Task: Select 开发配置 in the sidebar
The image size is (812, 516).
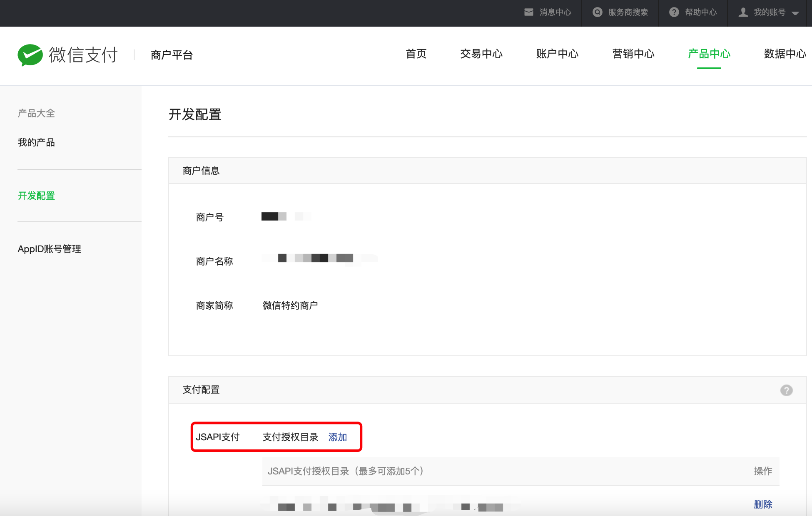Action: click(x=36, y=196)
